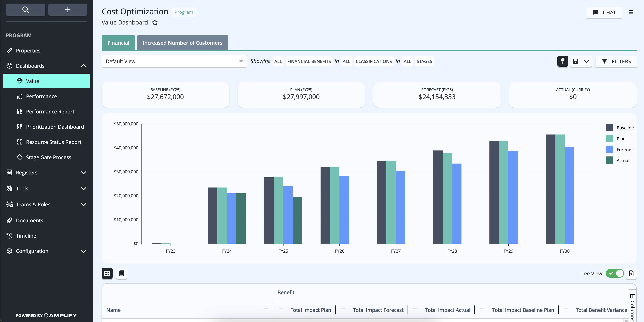Click the Baseline color swatch in legend
644x322 pixels.
[x=609, y=128]
